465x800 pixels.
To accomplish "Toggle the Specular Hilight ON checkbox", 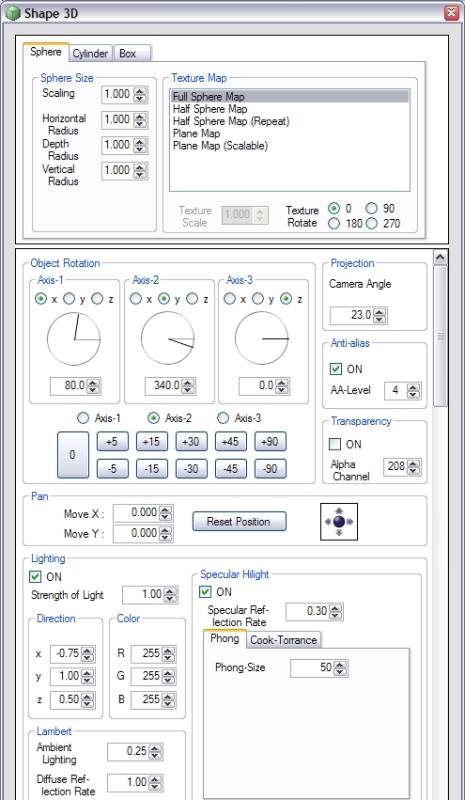I will 206,592.
